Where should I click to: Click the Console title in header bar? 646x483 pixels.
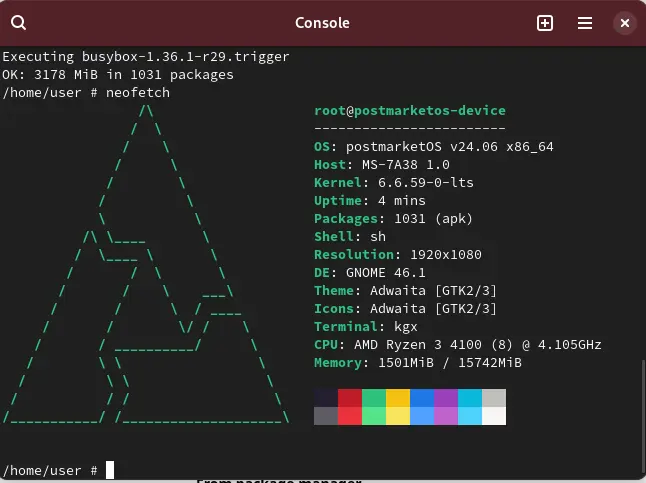pos(323,23)
